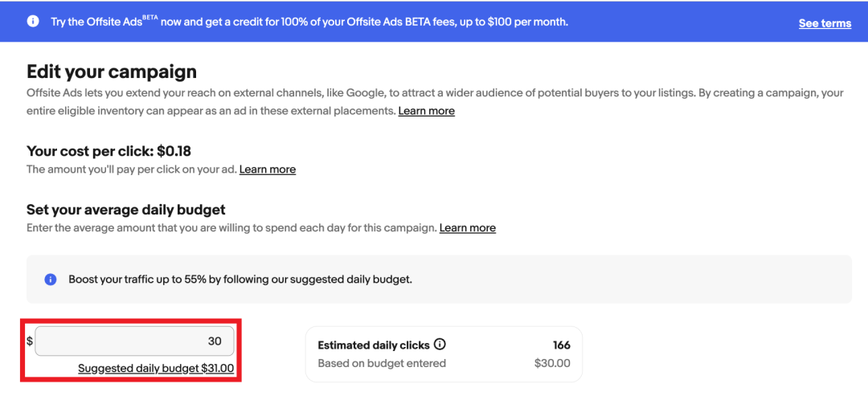Screen dimensions: 868x396
Task: Click the info icon in the boost traffic notice
Action: [51, 280]
